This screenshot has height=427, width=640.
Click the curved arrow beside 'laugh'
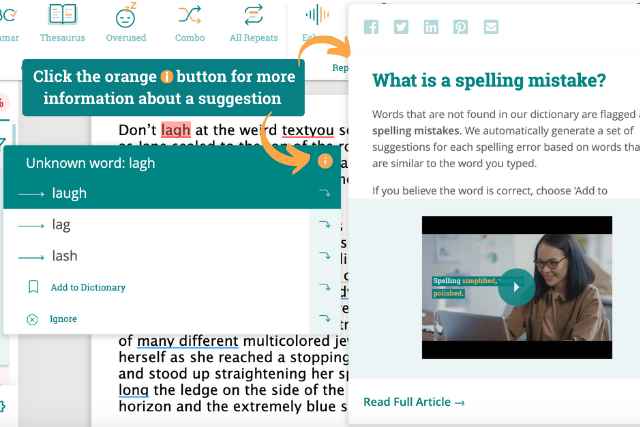click(x=325, y=193)
